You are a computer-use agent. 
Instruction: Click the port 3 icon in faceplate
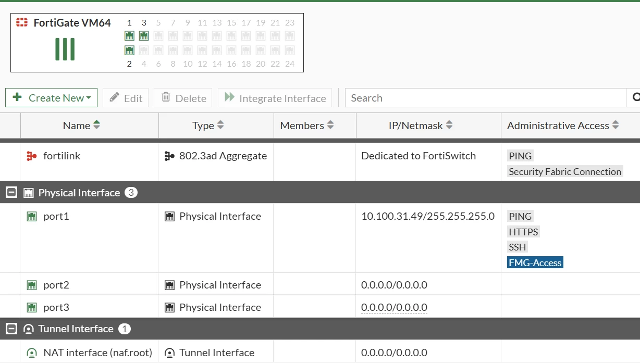pos(144,36)
